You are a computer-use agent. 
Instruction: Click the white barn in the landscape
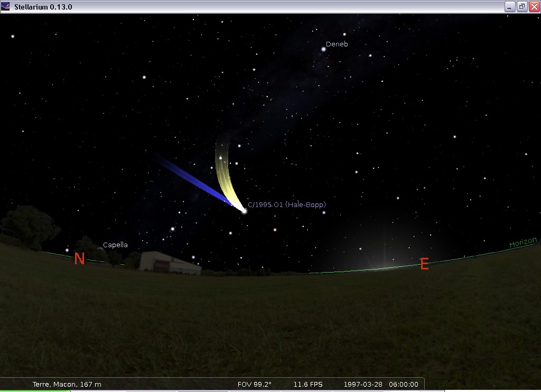click(x=170, y=263)
